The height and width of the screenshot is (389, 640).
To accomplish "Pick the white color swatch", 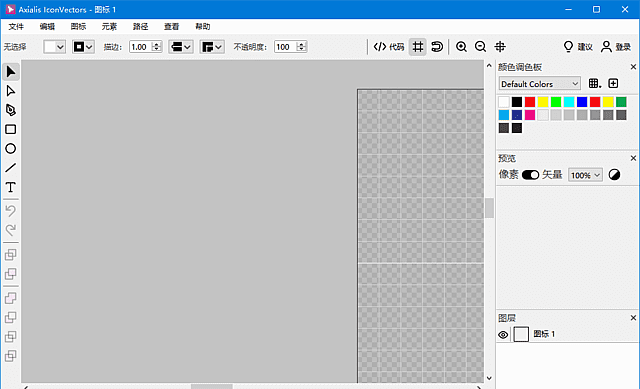I will 504,102.
